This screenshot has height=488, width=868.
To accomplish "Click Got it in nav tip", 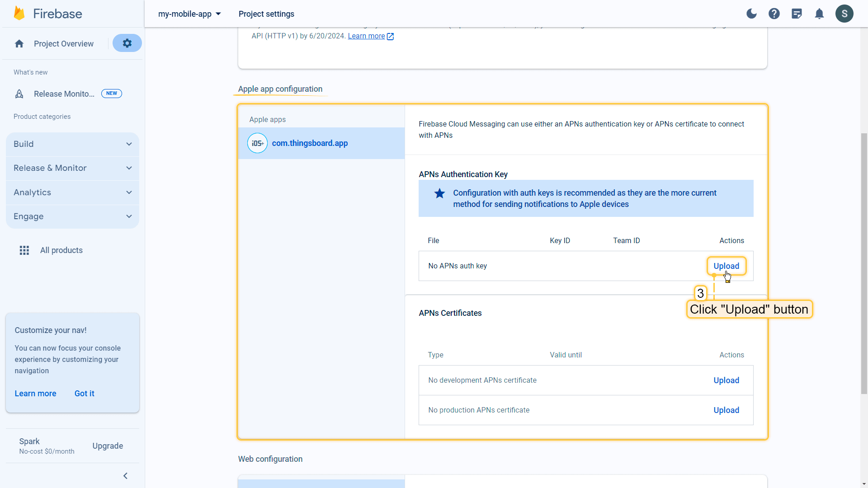I will (84, 394).
